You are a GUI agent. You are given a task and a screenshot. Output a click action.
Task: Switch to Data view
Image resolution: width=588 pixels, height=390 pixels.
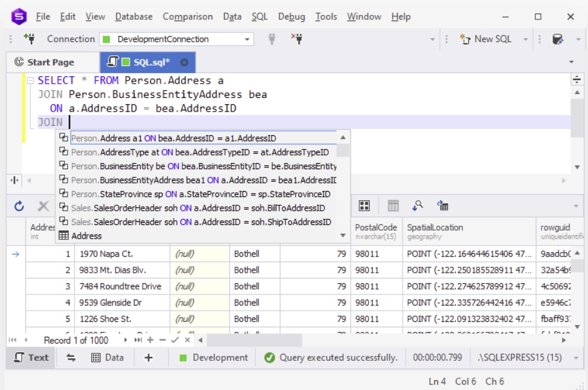click(x=107, y=358)
